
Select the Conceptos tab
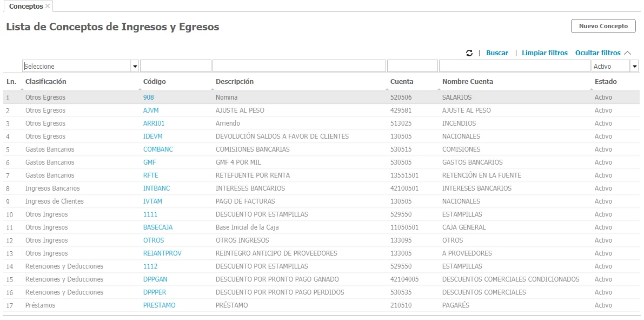click(x=26, y=6)
